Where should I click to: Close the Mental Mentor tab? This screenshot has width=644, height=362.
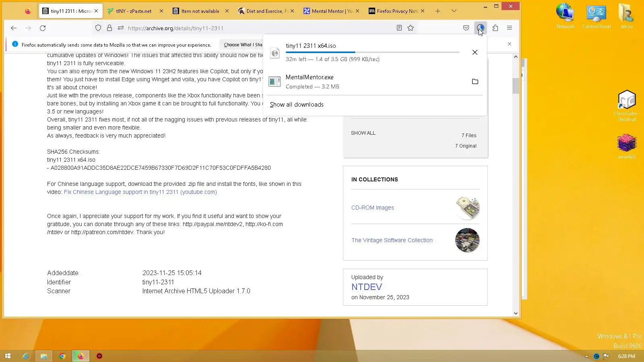(x=357, y=11)
